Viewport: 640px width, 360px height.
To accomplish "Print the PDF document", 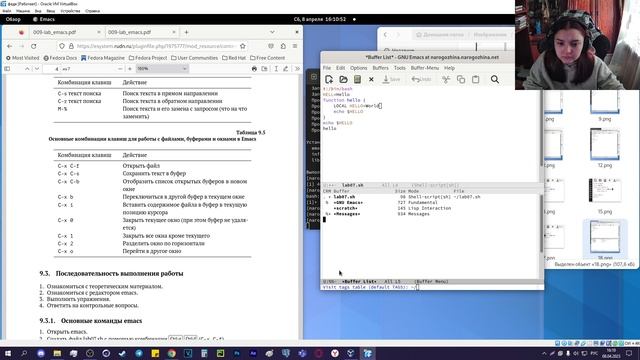I will pyautogui.click(x=254, y=69).
